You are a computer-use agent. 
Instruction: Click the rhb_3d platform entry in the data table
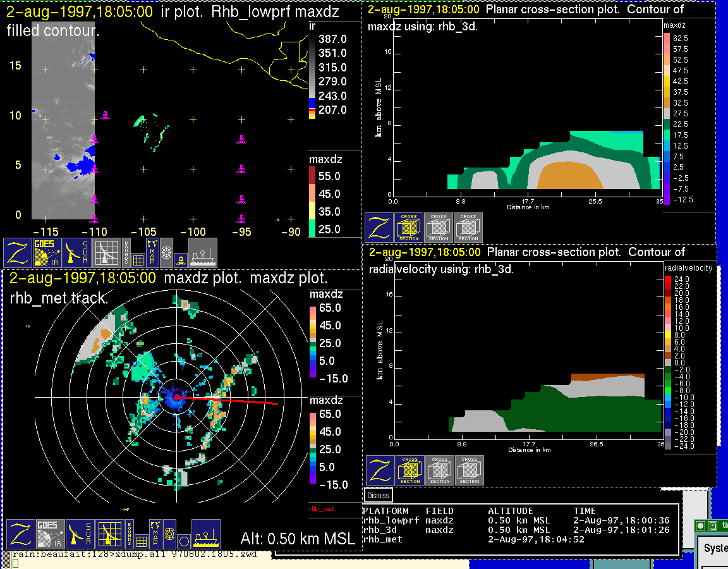pyautogui.click(x=379, y=530)
